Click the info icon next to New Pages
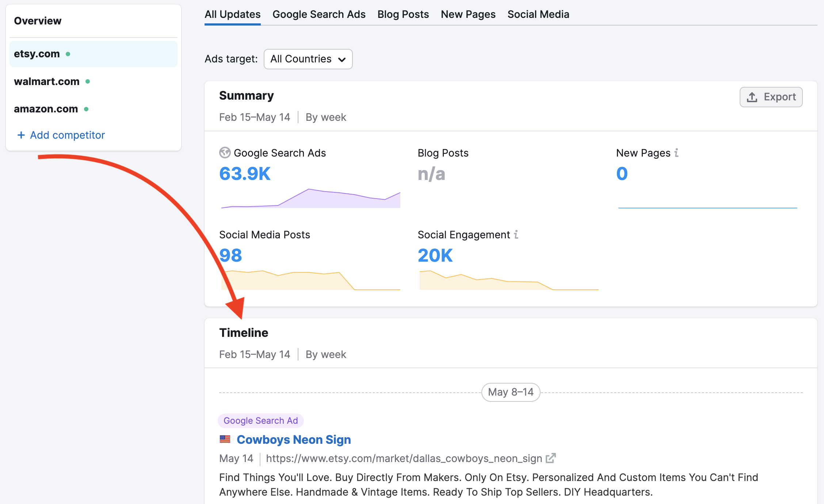Screen dimensions: 824x504 point(676,153)
